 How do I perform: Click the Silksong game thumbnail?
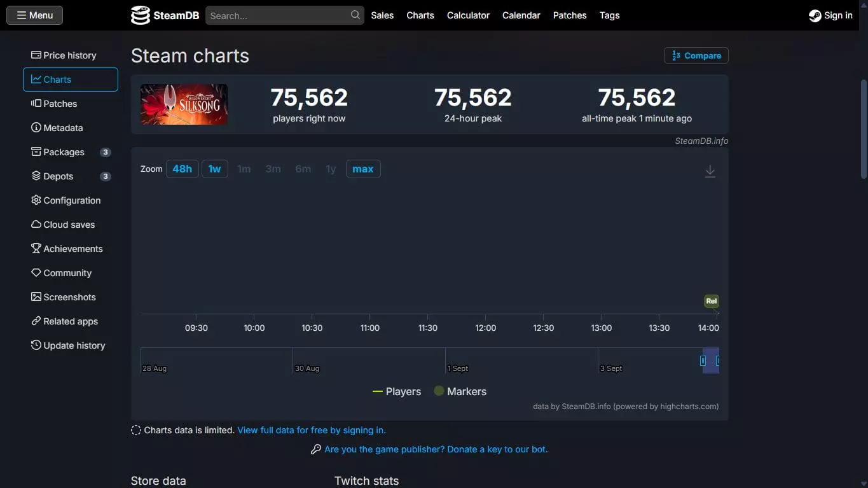(x=184, y=104)
